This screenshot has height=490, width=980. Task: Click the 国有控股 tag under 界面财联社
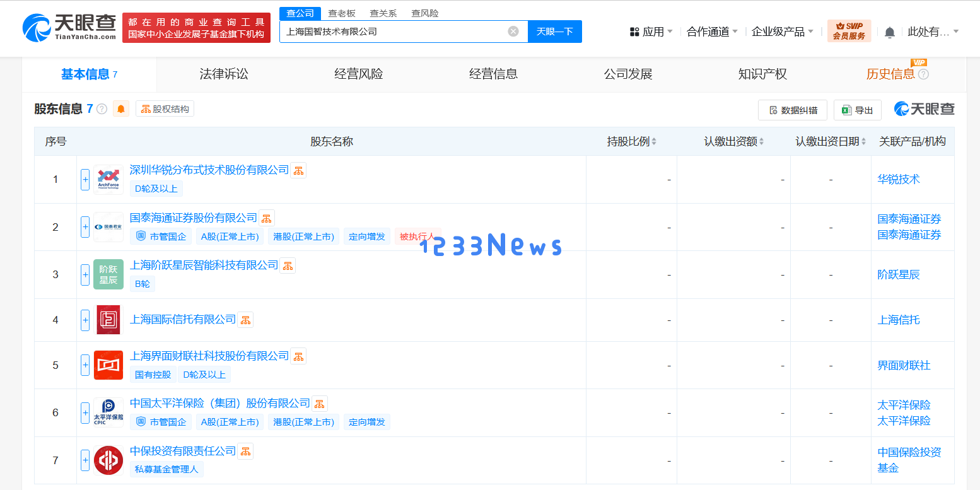pyautogui.click(x=153, y=375)
